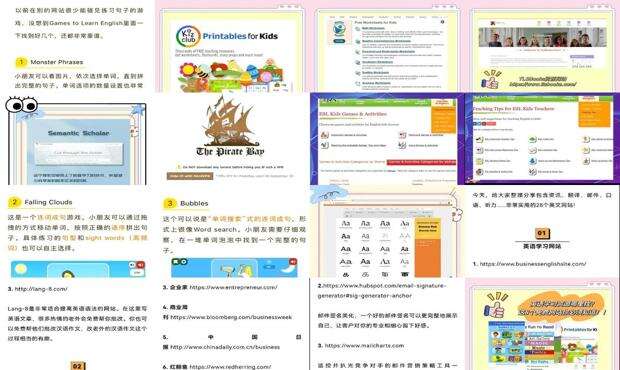Mute sound in the Falling Clouds game
This screenshot has width=620, height=370.
pos(140,265)
